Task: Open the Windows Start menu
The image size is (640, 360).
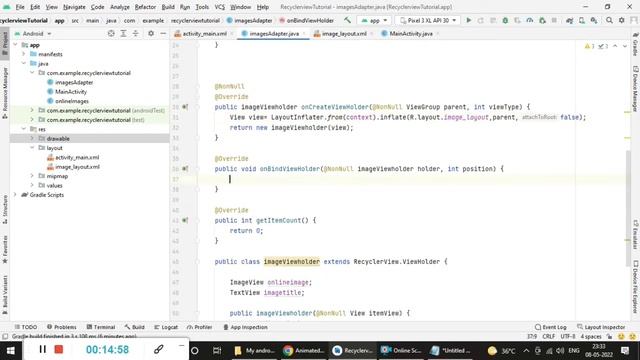Action: click(11, 351)
